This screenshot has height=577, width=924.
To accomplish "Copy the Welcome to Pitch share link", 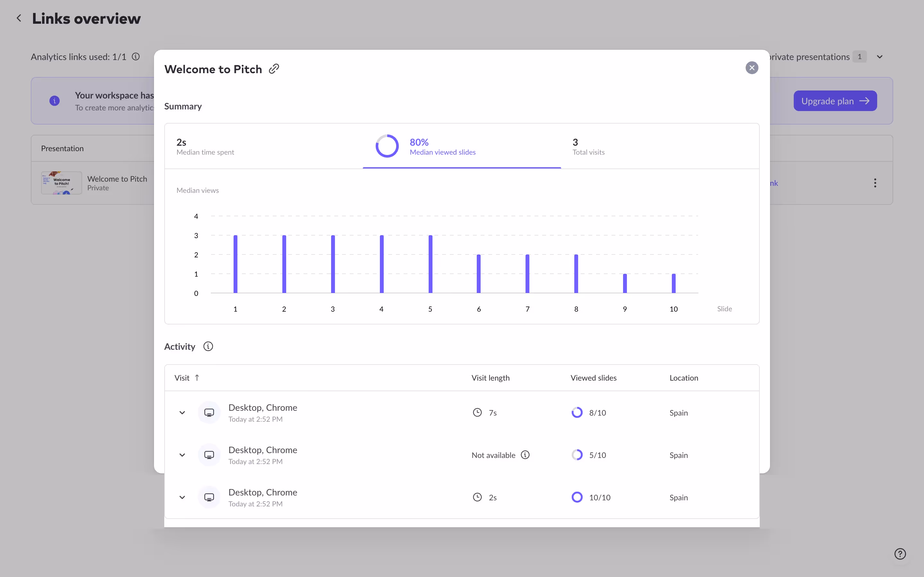I will tap(274, 69).
